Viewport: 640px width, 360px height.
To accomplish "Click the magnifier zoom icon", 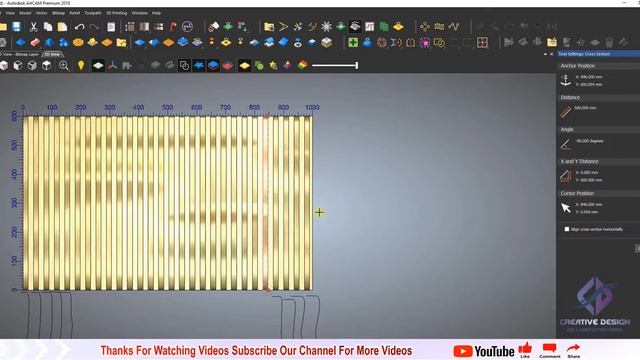I will tap(64, 65).
